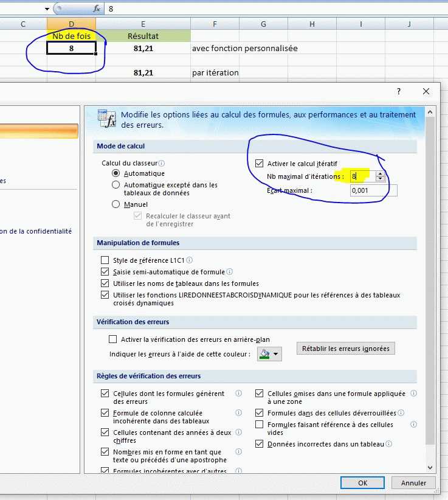Select column D header
448x500 pixels.
point(71,24)
